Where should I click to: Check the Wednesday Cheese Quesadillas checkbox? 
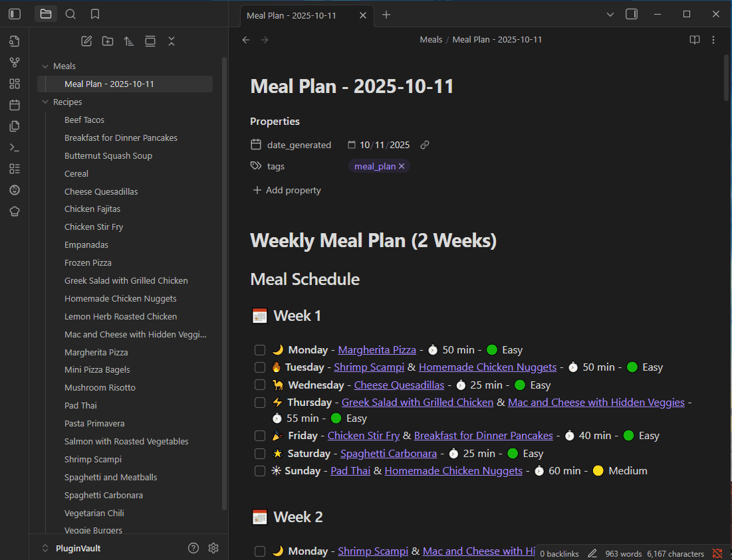pos(260,385)
